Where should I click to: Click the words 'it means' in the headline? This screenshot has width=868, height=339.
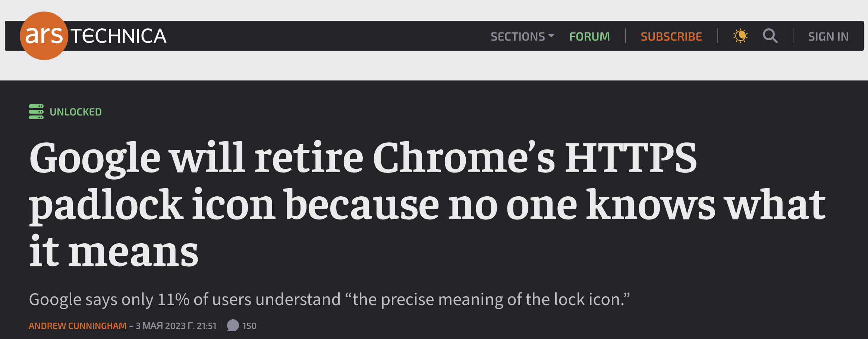[x=114, y=252]
